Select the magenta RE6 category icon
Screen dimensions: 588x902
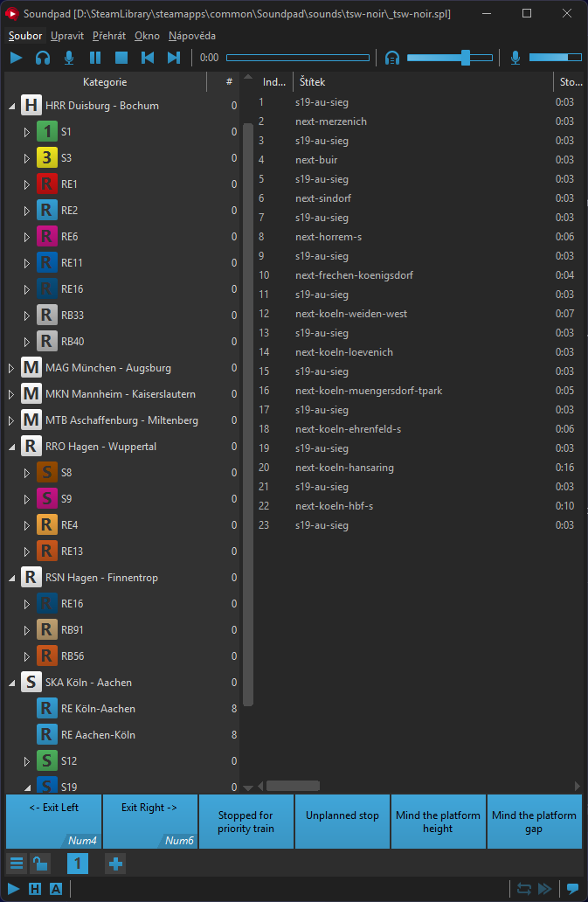[x=47, y=237]
